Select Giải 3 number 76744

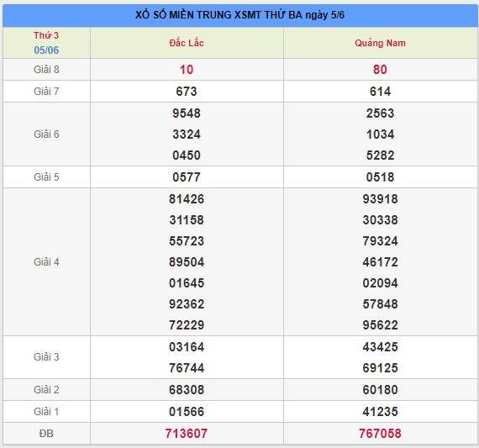pyautogui.click(x=187, y=367)
